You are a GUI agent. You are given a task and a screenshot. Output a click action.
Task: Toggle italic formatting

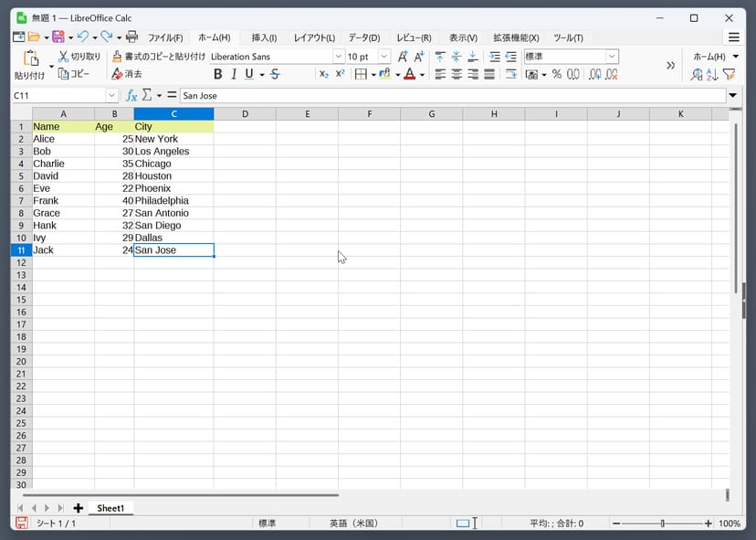click(234, 74)
